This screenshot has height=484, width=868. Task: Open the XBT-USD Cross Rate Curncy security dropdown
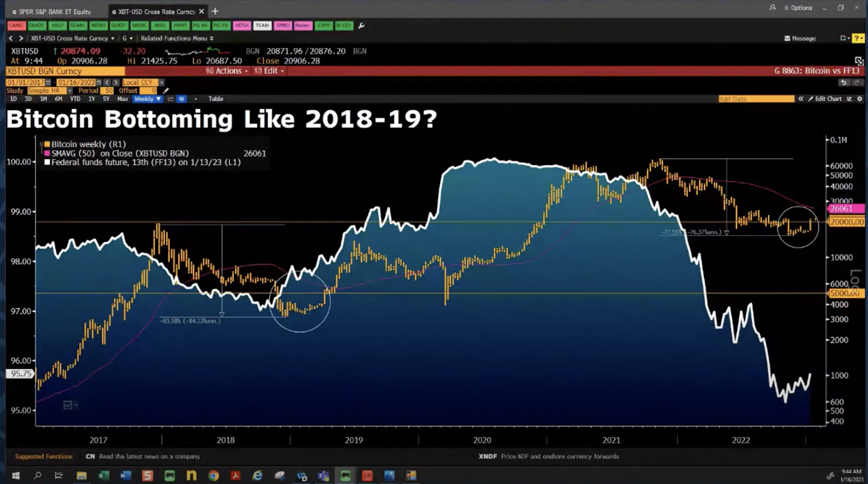tap(72, 38)
